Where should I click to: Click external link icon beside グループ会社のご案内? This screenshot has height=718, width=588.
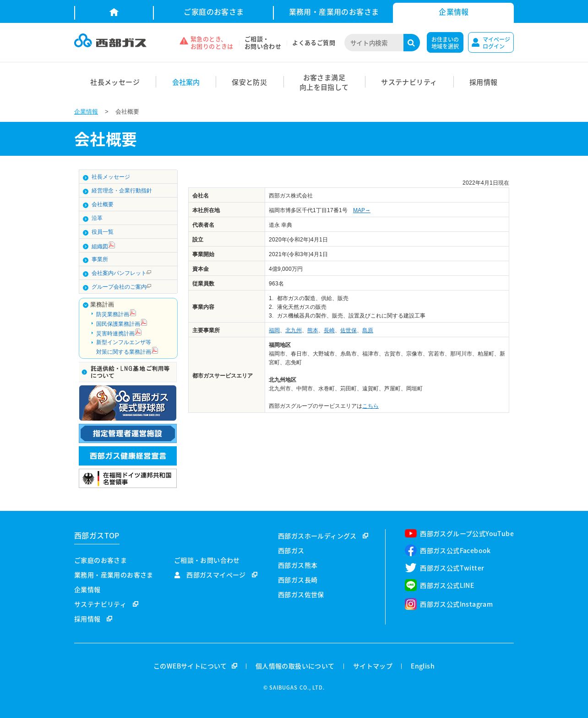[149, 286]
